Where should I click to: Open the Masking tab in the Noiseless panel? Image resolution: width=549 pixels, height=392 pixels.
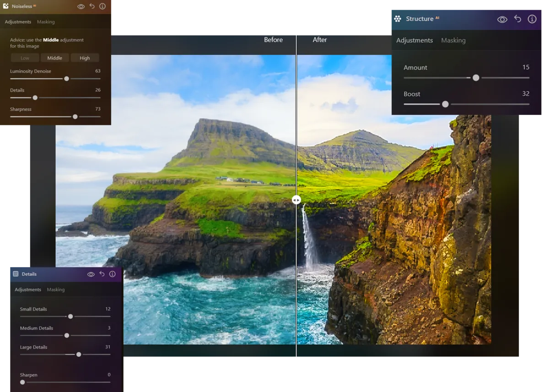tap(46, 21)
